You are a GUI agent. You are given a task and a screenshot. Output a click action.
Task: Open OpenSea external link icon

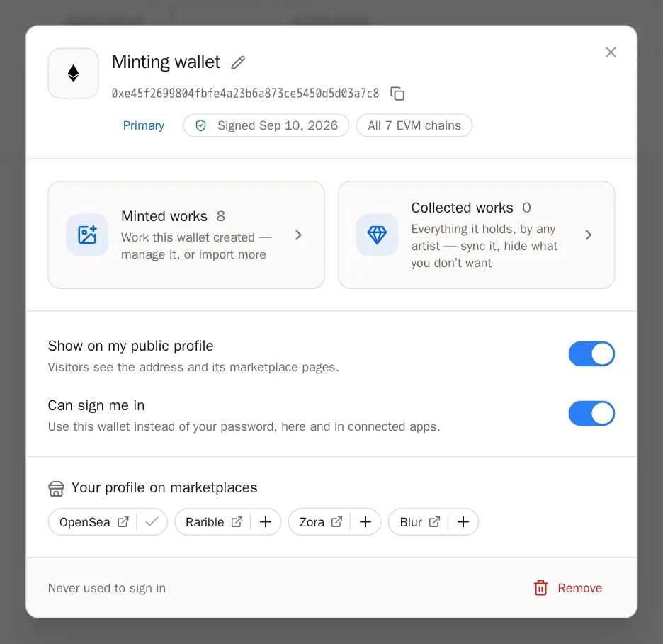(x=123, y=522)
